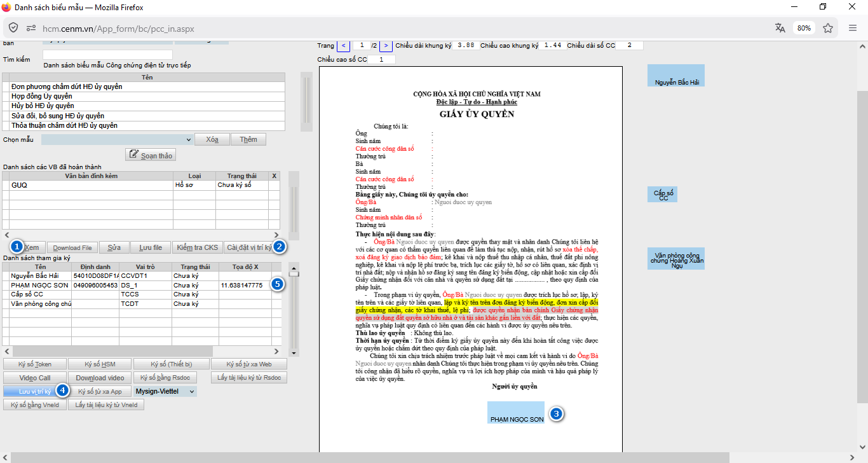
Task: Bookmark this page with the star icon
Action: tap(828, 28)
